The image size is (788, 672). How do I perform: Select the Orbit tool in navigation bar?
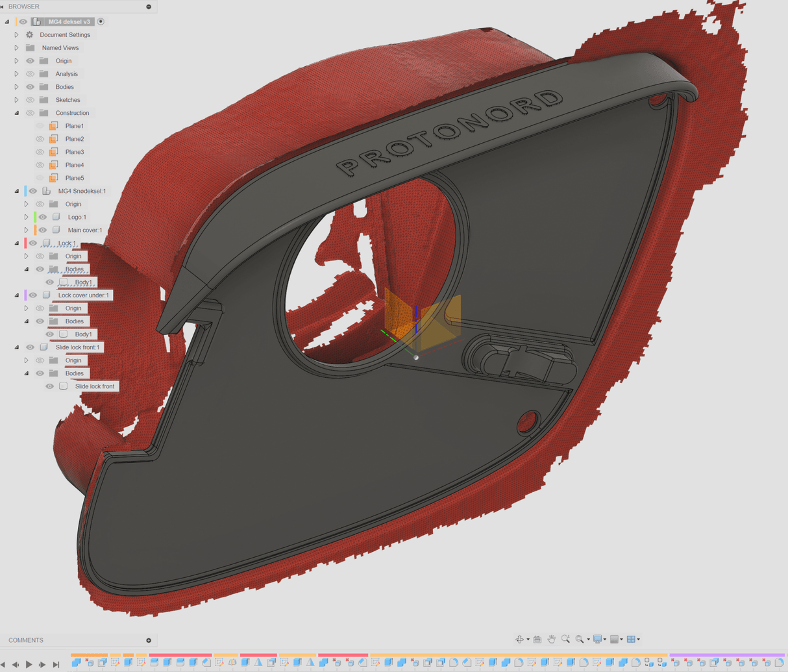click(x=519, y=640)
